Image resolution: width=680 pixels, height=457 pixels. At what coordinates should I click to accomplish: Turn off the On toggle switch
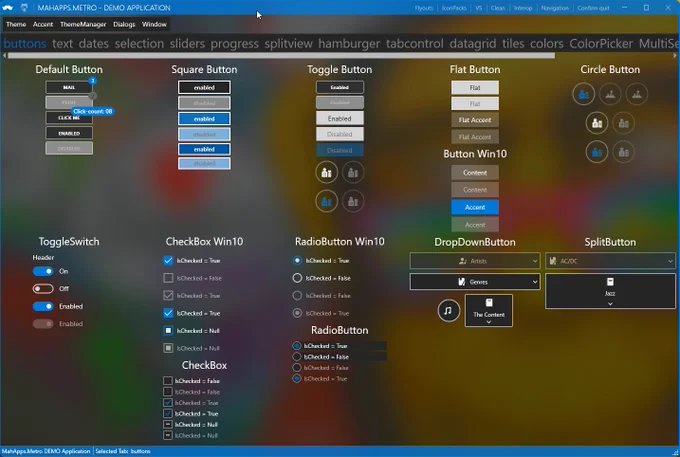(x=43, y=271)
